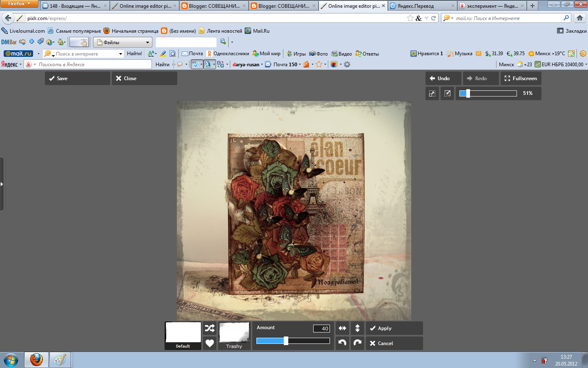Flip the border vertically

point(357,328)
